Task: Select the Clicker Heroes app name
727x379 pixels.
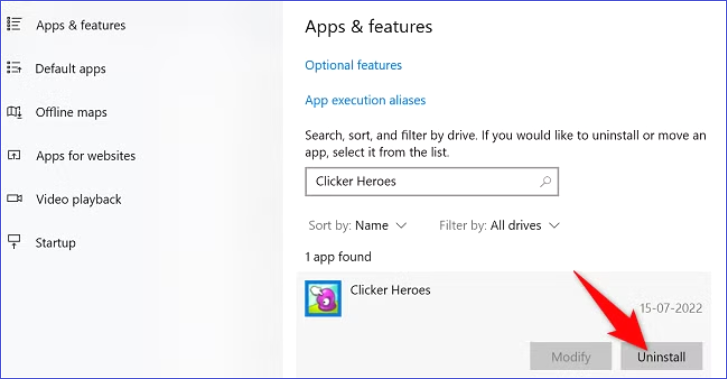Action: (x=390, y=290)
